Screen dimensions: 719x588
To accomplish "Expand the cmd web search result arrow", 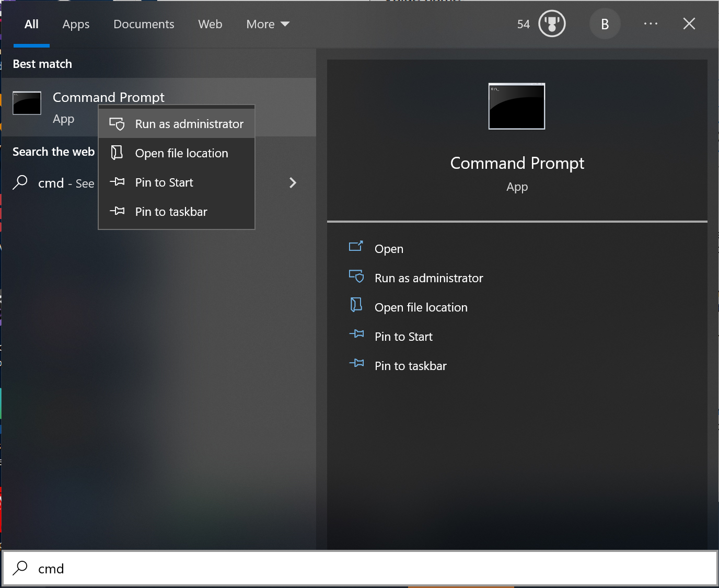I will point(293,182).
